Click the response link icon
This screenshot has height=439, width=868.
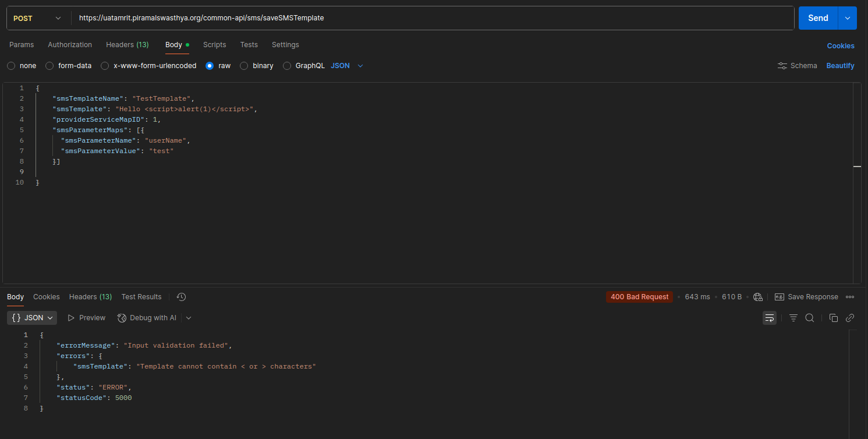coord(850,318)
